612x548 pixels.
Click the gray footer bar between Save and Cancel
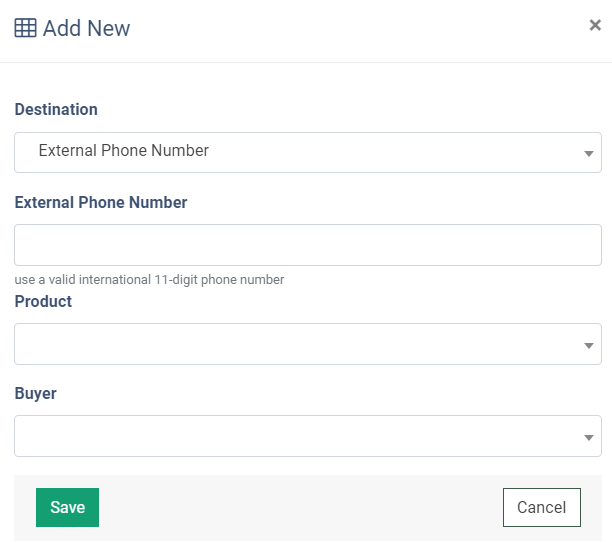(301, 507)
